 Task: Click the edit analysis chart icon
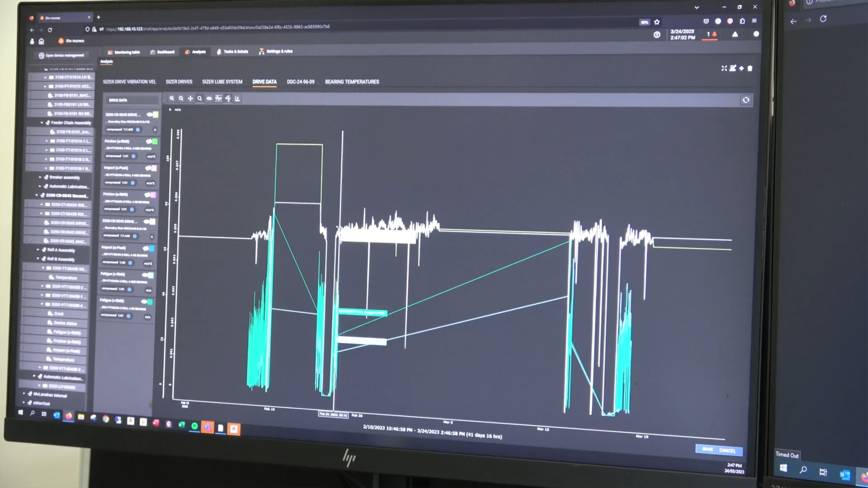(733, 68)
